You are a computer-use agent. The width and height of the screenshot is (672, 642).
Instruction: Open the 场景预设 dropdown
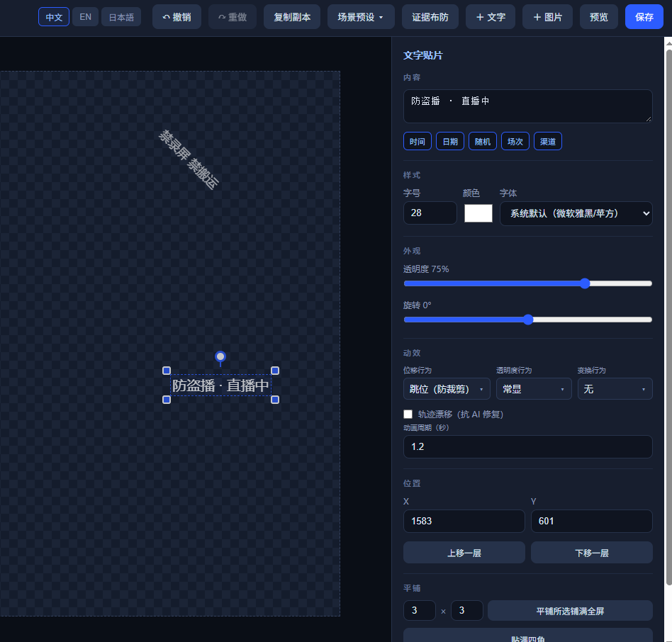(x=361, y=17)
